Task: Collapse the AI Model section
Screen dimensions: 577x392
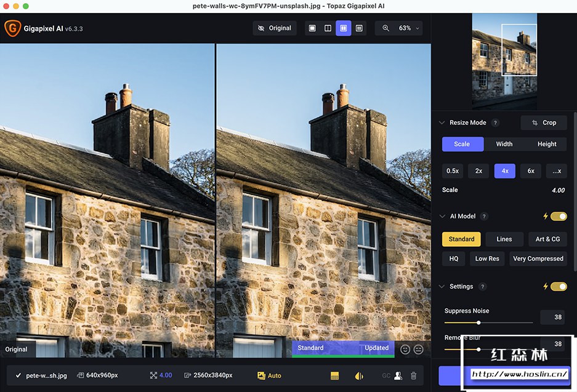Action: point(442,216)
